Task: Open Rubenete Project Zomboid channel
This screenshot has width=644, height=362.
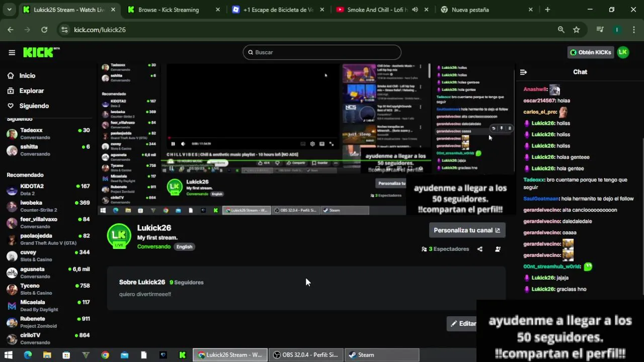Action: [x=48, y=322]
